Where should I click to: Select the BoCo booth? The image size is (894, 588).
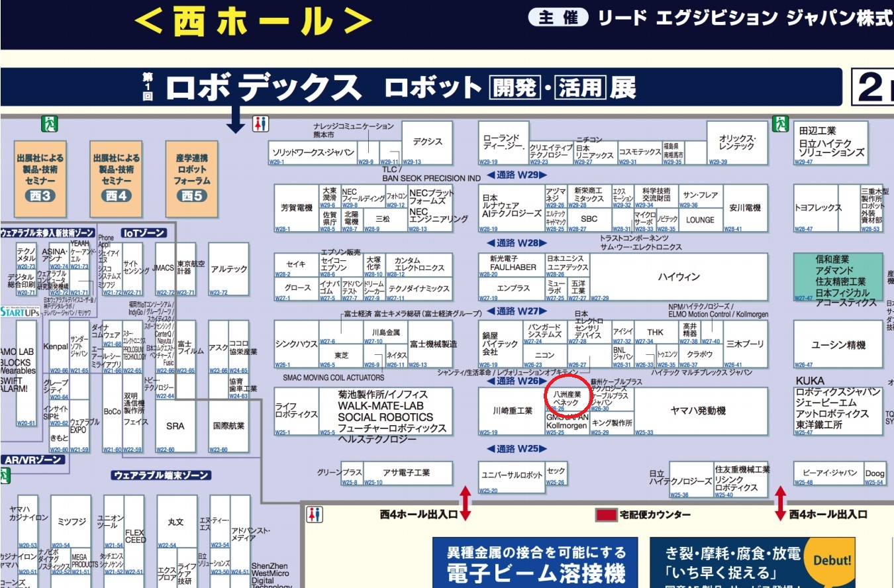(x=113, y=411)
